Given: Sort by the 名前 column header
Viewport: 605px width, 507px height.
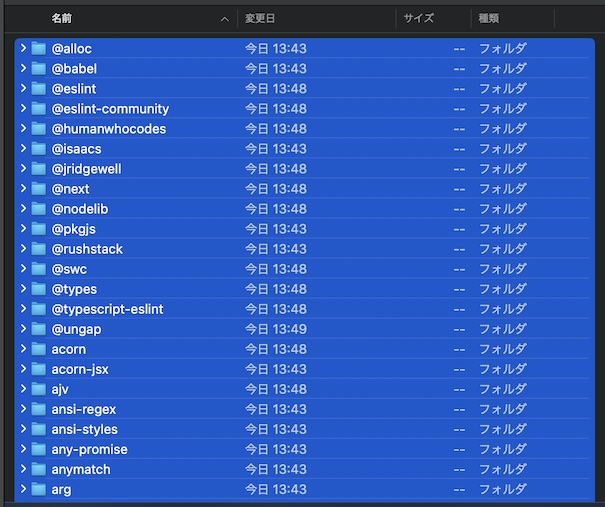Looking at the screenshot, I should tap(62, 18).
